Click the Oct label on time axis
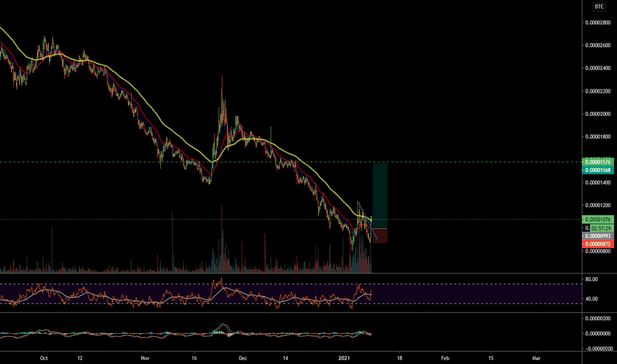This screenshot has width=617, height=364. (x=44, y=358)
